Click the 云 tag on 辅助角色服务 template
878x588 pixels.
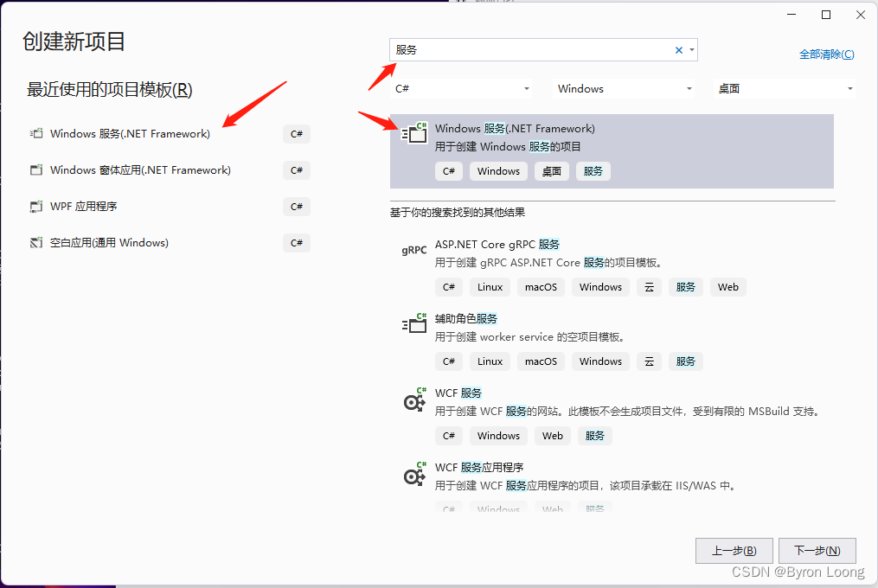click(x=649, y=361)
